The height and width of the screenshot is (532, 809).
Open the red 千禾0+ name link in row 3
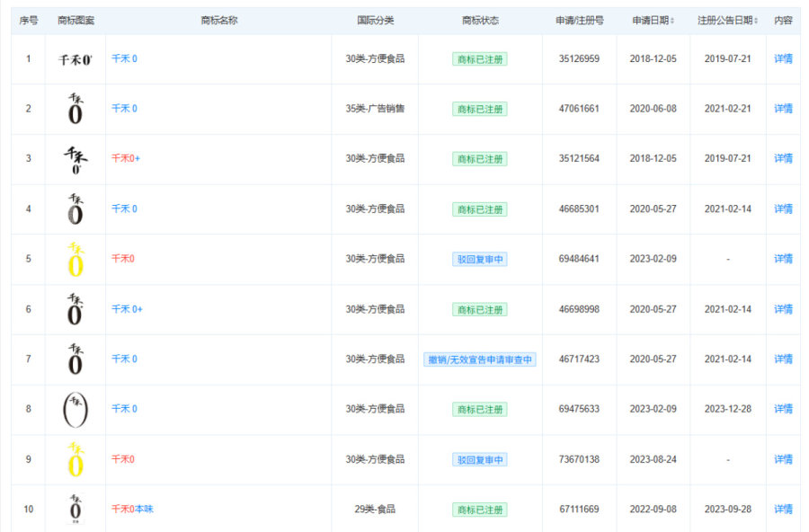click(126, 159)
